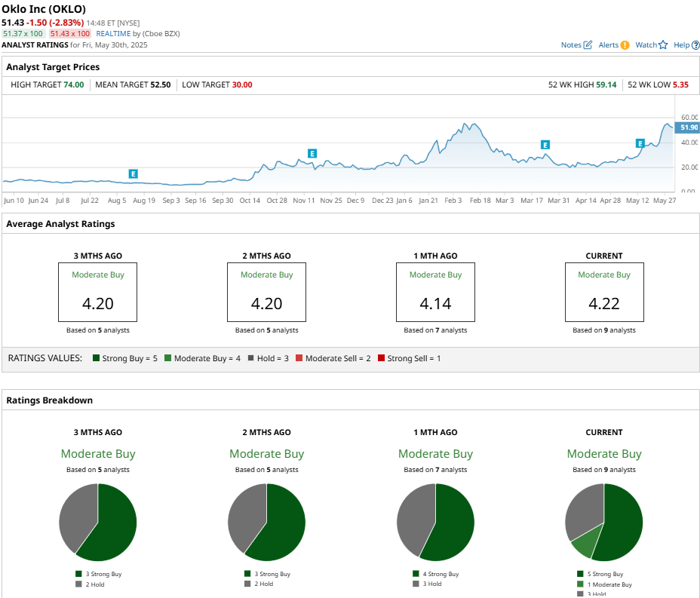This screenshot has height=598, width=700.
Task: Click the 2 MTHS AGO pie chart
Action: click(266, 522)
